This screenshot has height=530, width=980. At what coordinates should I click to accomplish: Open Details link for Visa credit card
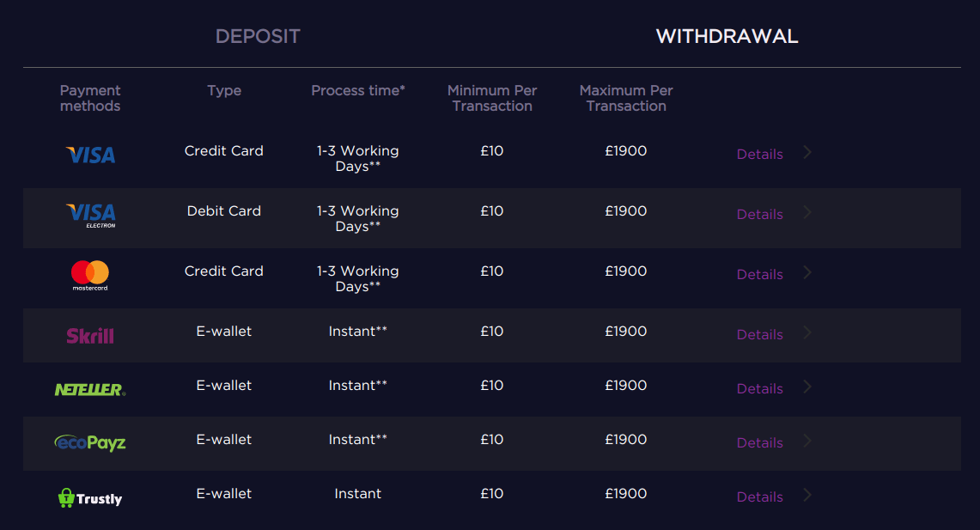(759, 155)
